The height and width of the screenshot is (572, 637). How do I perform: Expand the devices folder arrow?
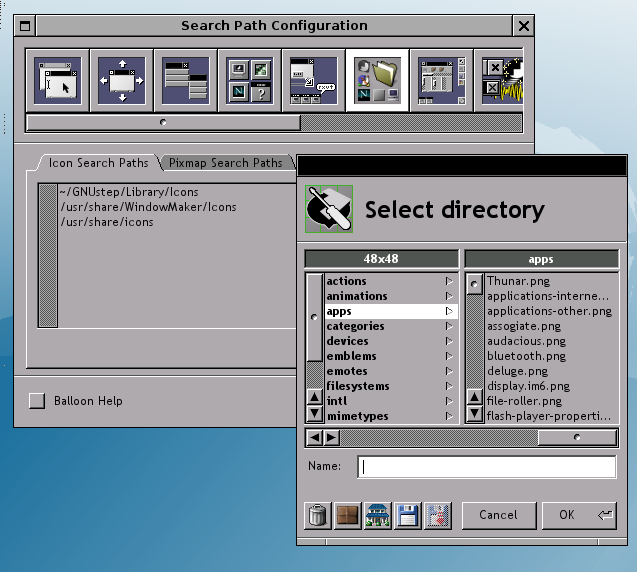click(x=449, y=341)
